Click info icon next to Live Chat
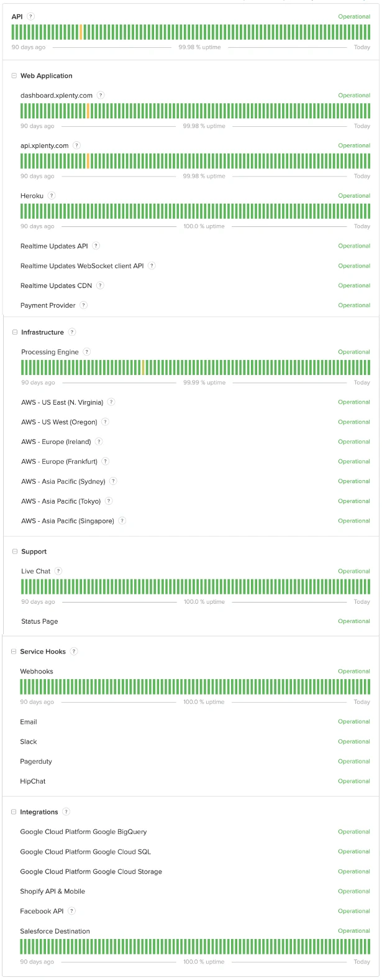This screenshot has width=382, height=980. click(58, 571)
